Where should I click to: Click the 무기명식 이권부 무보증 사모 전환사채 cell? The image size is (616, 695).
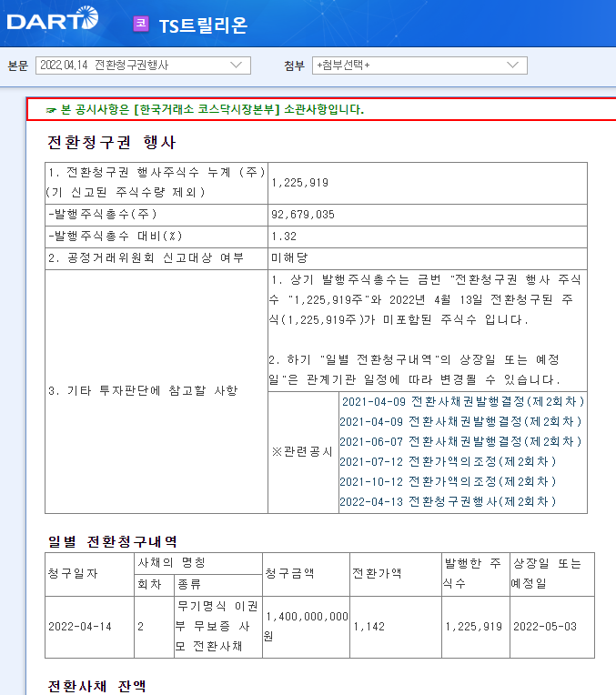[x=218, y=627]
